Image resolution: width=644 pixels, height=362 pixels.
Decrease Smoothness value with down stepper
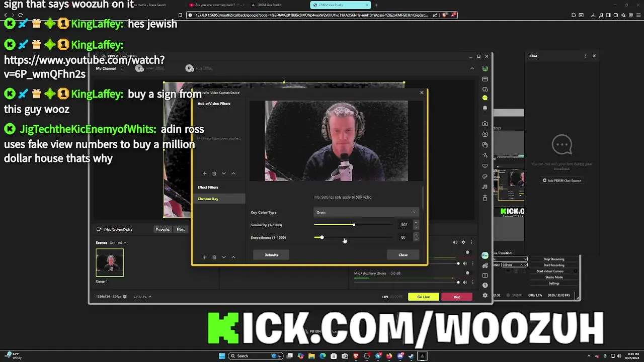click(416, 240)
